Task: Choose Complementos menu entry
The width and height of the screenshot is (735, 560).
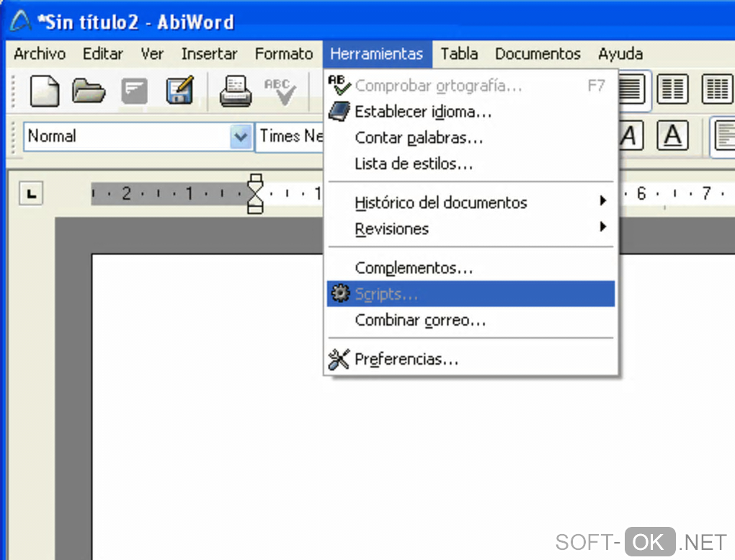Action: pyautogui.click(x=471, y=268)
